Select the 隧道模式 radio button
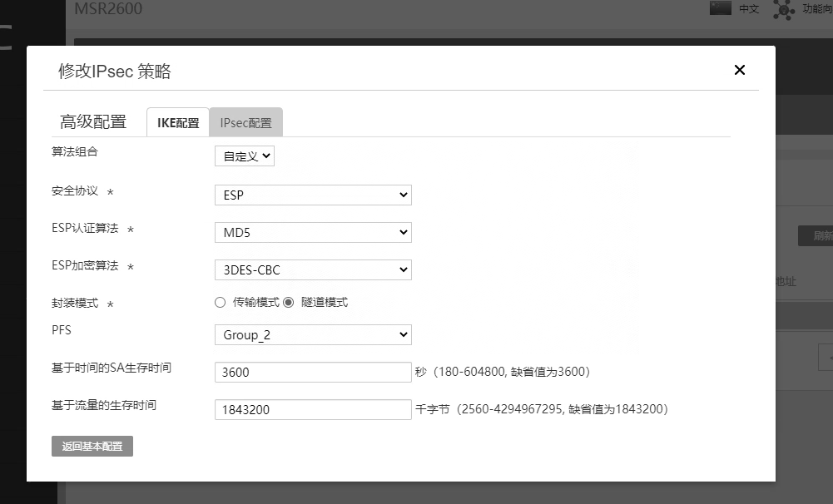Screen dimensions: 833x504 (289, 302)
